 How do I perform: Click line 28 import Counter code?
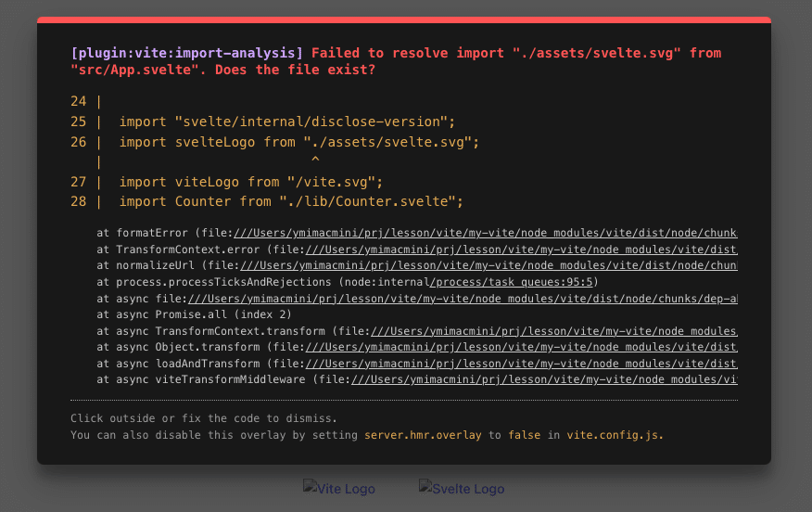(x=291, y=201)
